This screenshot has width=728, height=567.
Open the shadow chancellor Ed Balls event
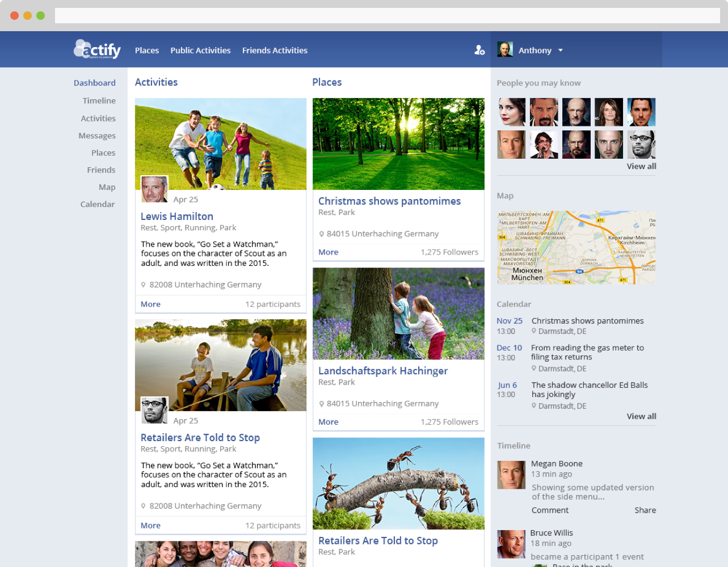click(x=590, y=390)
